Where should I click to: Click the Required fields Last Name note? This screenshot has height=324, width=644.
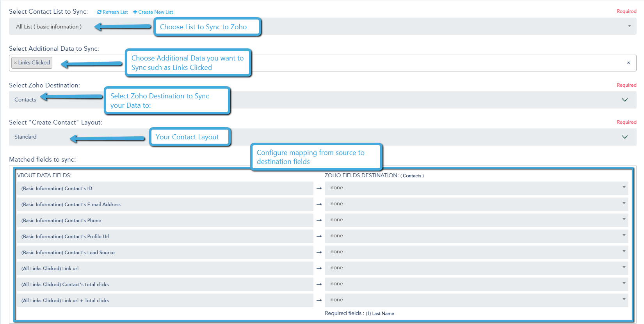[359, 313]
